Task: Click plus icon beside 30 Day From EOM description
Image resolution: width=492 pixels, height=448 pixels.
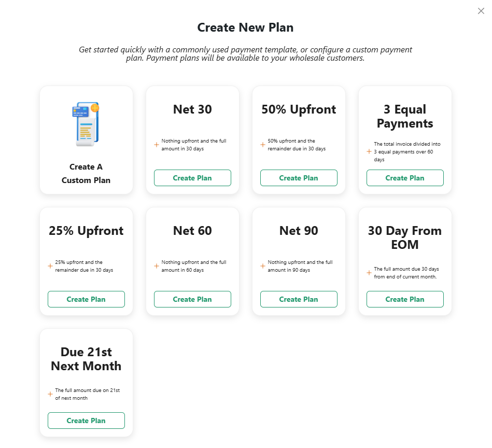Action: (x=369, y=273)
